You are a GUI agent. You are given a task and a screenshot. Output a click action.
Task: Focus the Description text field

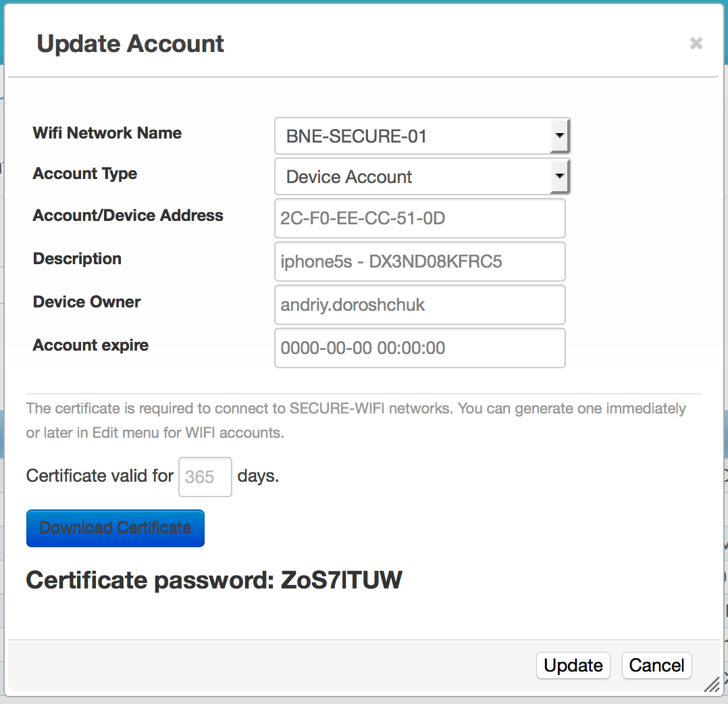pos(419,261)
